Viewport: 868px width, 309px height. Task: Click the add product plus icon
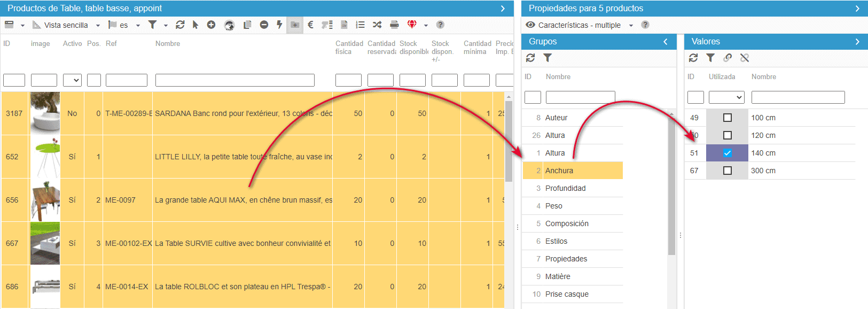(211, 25)
